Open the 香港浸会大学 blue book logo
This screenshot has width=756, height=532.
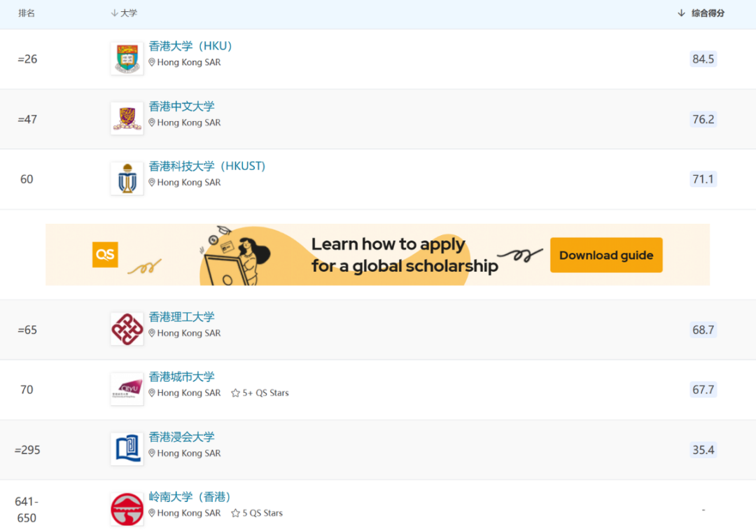(127, 449)
